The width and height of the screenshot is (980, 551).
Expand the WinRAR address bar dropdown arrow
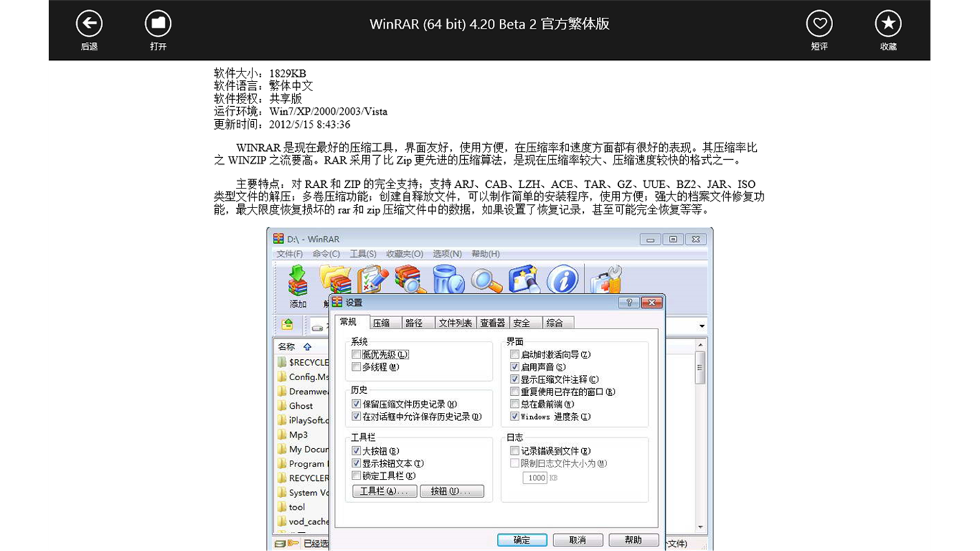tap(702, 327)
